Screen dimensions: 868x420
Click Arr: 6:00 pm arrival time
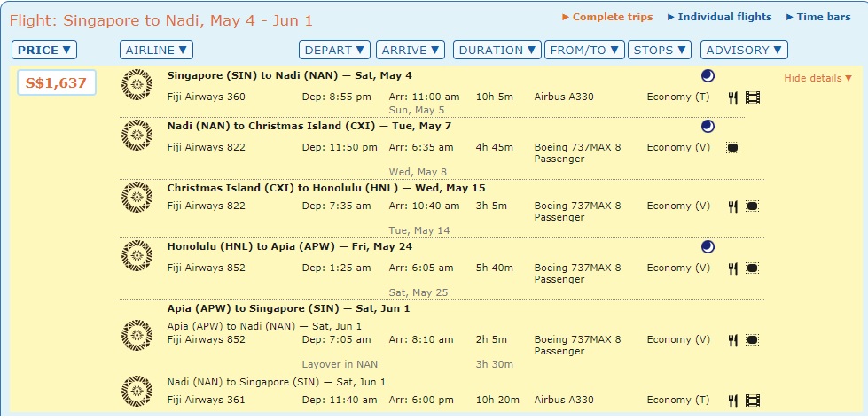tap(421, 400)
